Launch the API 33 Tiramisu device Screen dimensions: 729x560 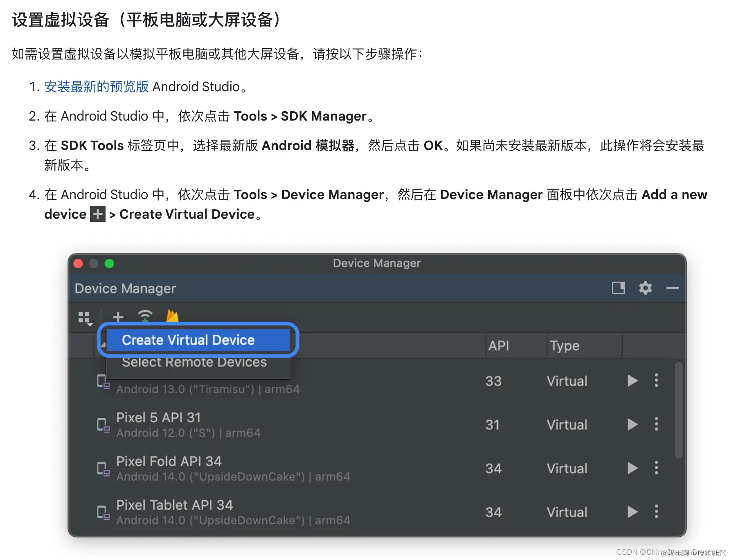click(x=632, y=381)
